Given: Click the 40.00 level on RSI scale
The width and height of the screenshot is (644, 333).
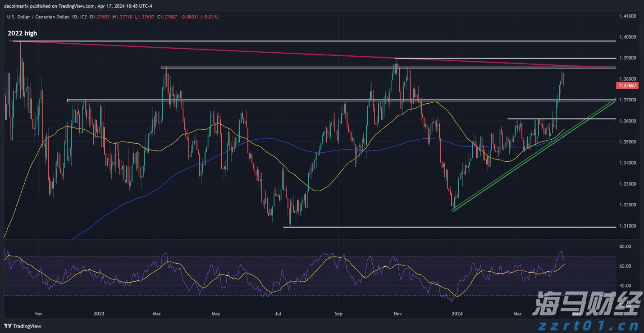Looking at the screenshot, I should click(625, 286).
